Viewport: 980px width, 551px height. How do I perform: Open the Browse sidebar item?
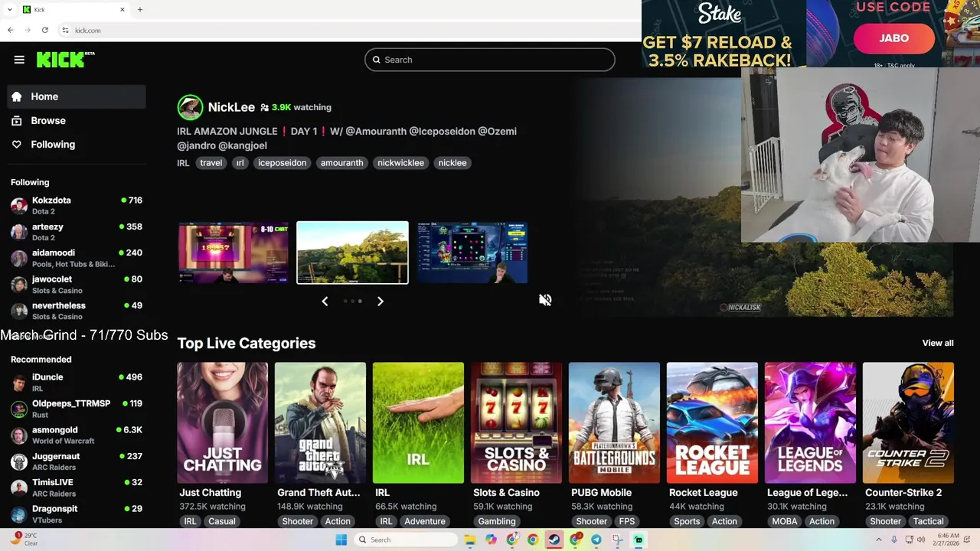coord(77,120)
